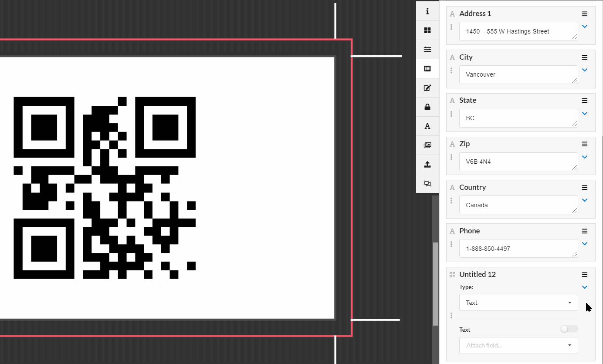Open the images gallery icon
Image resolution: width=603 pixels, height=364 pixels.
click(427, 145)
